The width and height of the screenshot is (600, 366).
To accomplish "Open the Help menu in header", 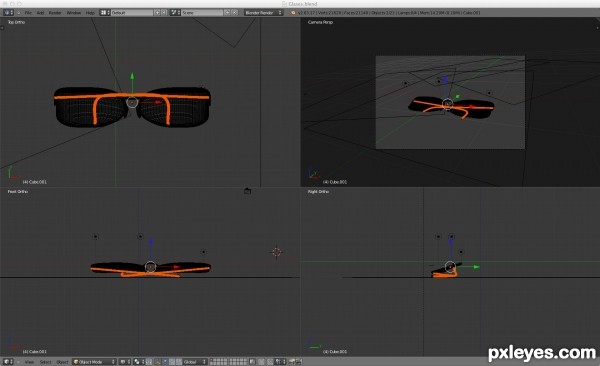I will 90,13.
